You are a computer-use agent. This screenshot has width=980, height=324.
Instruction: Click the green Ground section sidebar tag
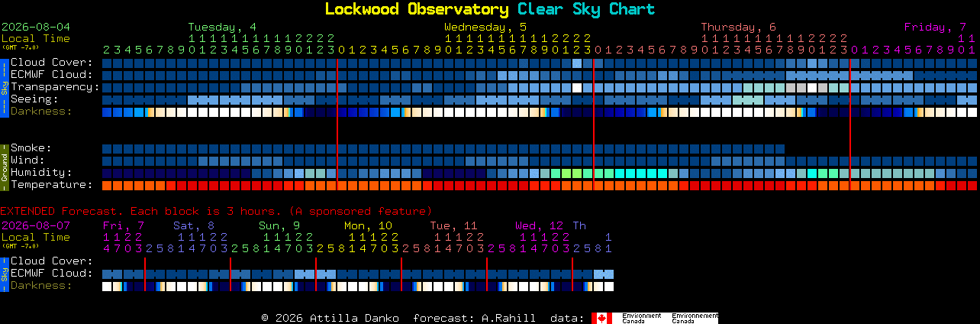tap(4, 167)
